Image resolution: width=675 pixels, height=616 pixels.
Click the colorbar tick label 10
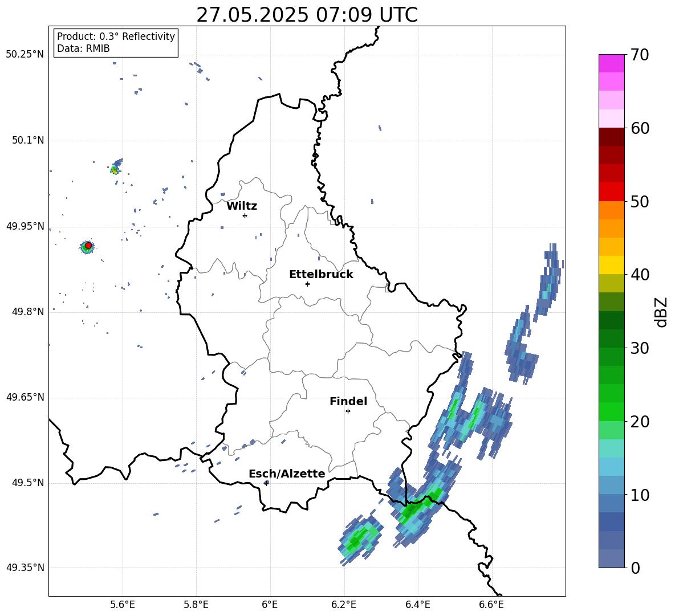tap(640, 495)
